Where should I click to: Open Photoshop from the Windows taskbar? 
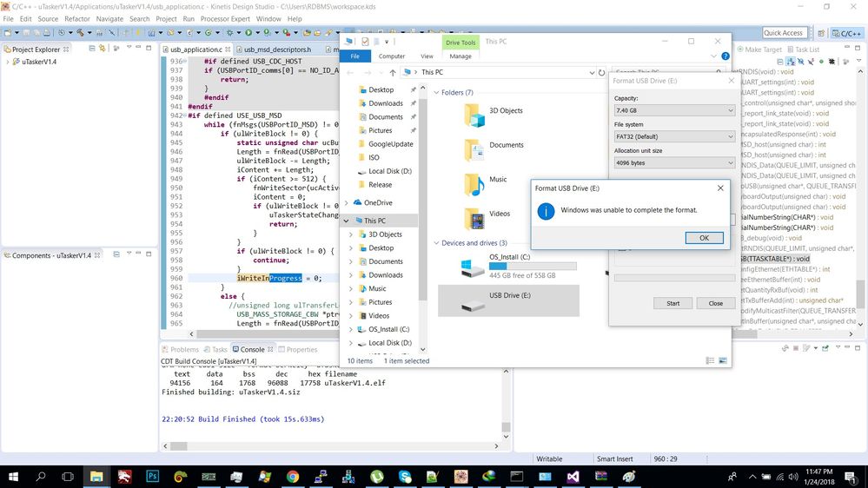coord(153,477)
